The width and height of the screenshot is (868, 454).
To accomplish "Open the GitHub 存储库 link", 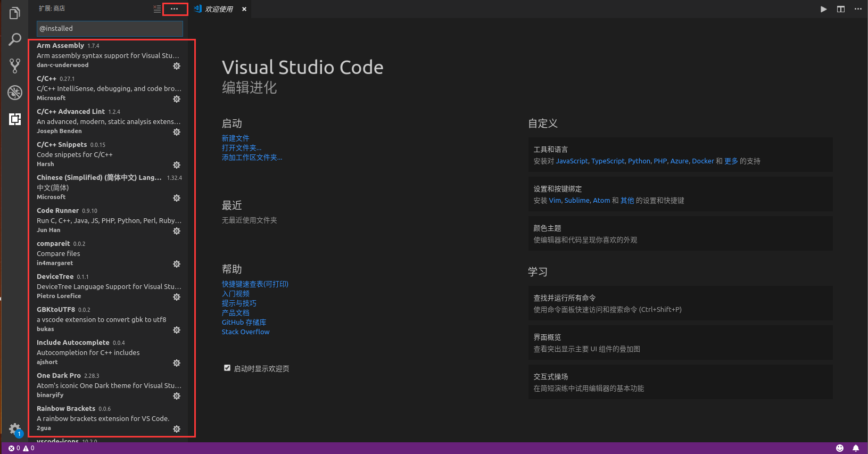I will pyautogui.click(x=244, y=323).
